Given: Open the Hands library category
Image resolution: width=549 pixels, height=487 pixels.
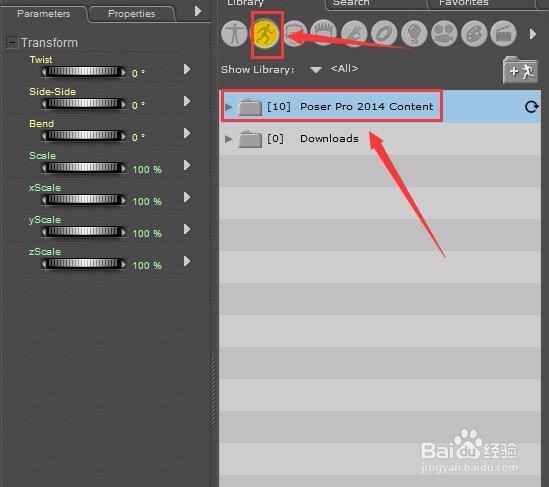Looking at the screenshot, I should [354, 34].
